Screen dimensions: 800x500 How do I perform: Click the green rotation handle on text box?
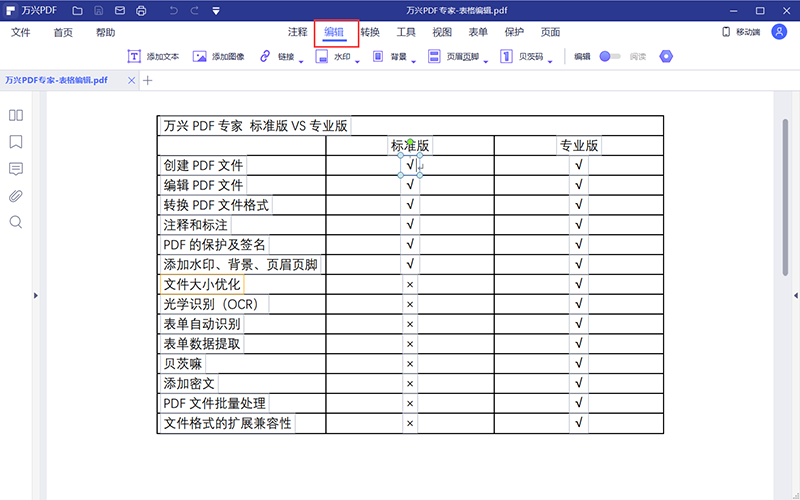(410, 142)
